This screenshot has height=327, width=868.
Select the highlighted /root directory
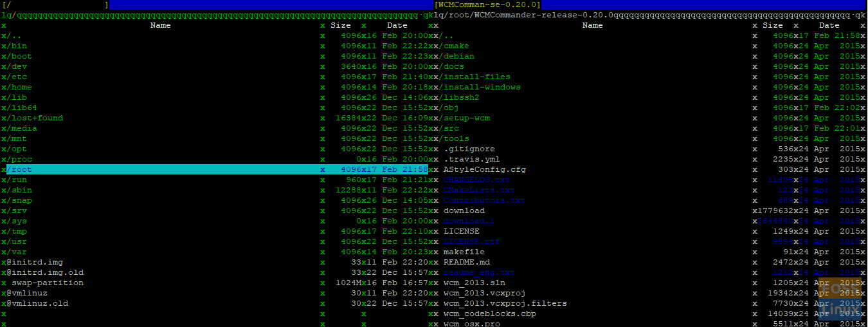coord(217,169)
